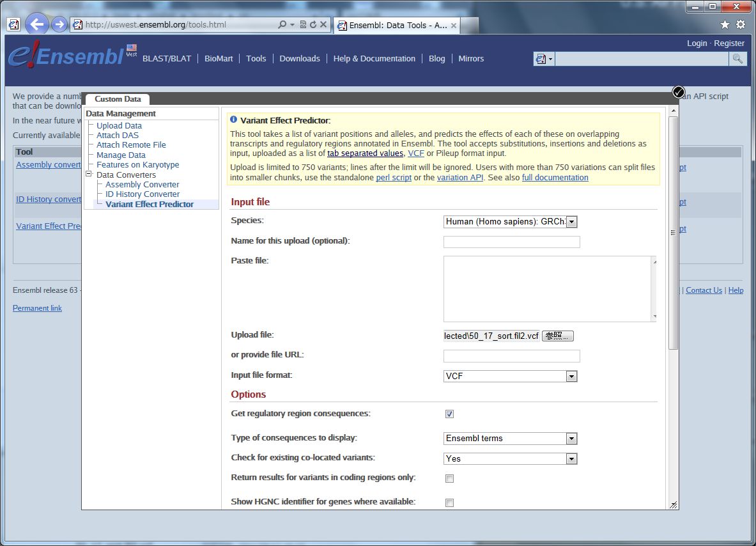Open browser Favorites star icon

[x=725, y=24]
